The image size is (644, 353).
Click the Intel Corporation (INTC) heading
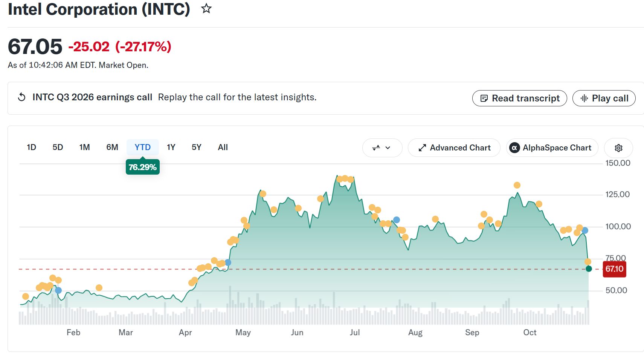99,9
